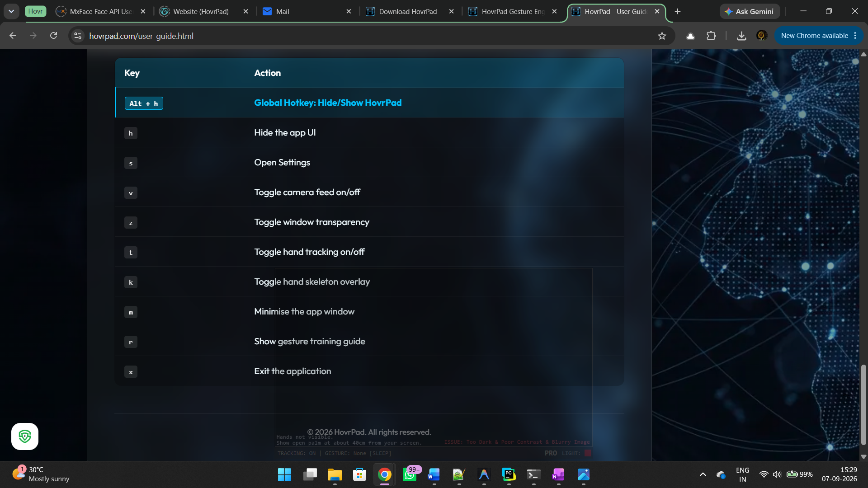868x488 pixels.
Task: Click the page vertical scrollbar thumb
Action: (x=863, y=404)
